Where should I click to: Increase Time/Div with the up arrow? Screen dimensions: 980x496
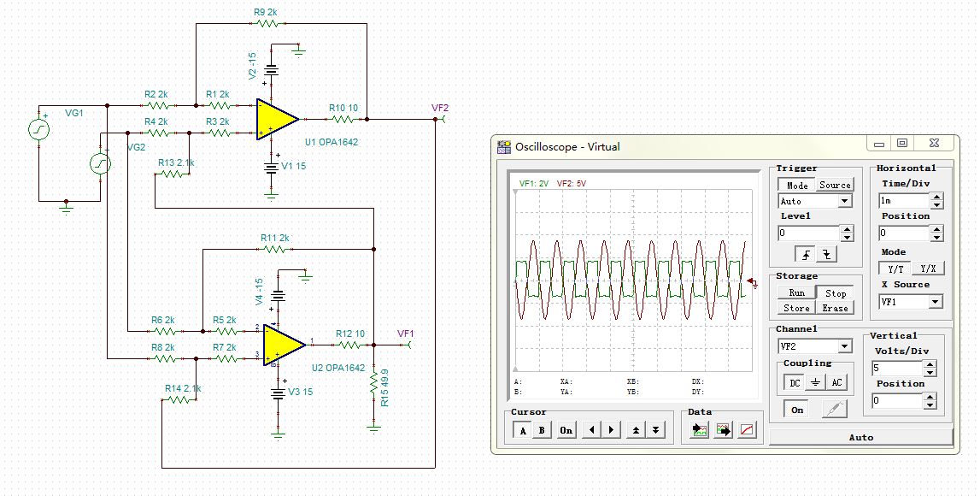tap(936, 197)
